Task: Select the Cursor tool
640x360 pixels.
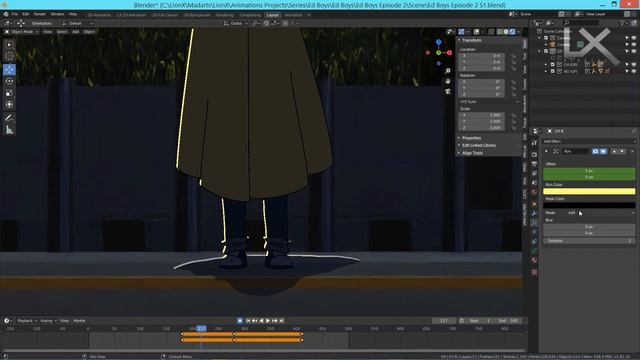Action: click(x=9, y=56)
